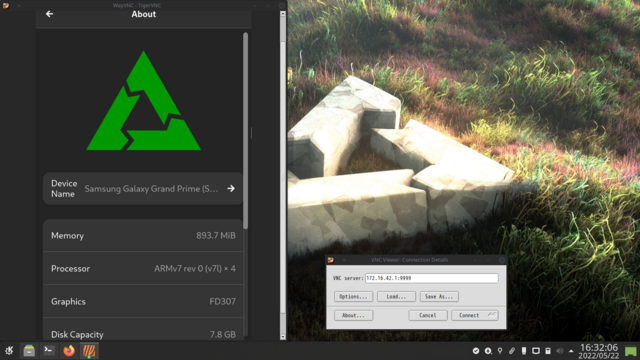The width and height of the screenshot is (640, 360).
Task: Click the volume tray icon
Action: click(x=560, y=351)
